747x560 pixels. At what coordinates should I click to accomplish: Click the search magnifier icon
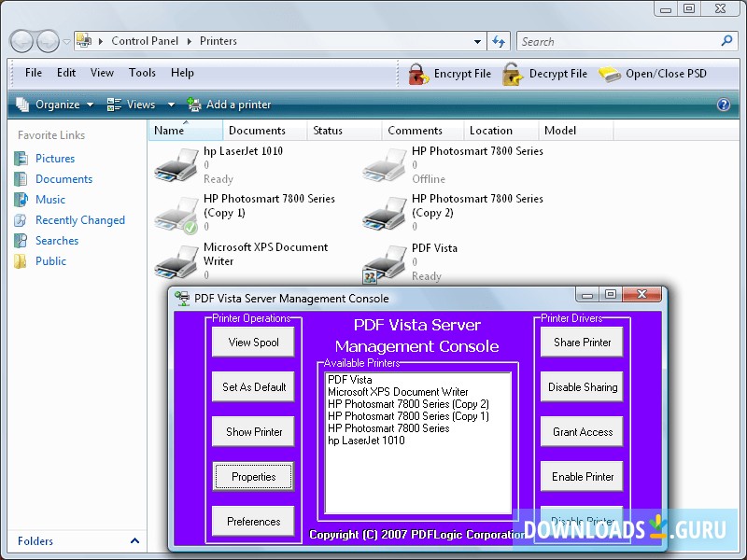click(x=726, y=41)
